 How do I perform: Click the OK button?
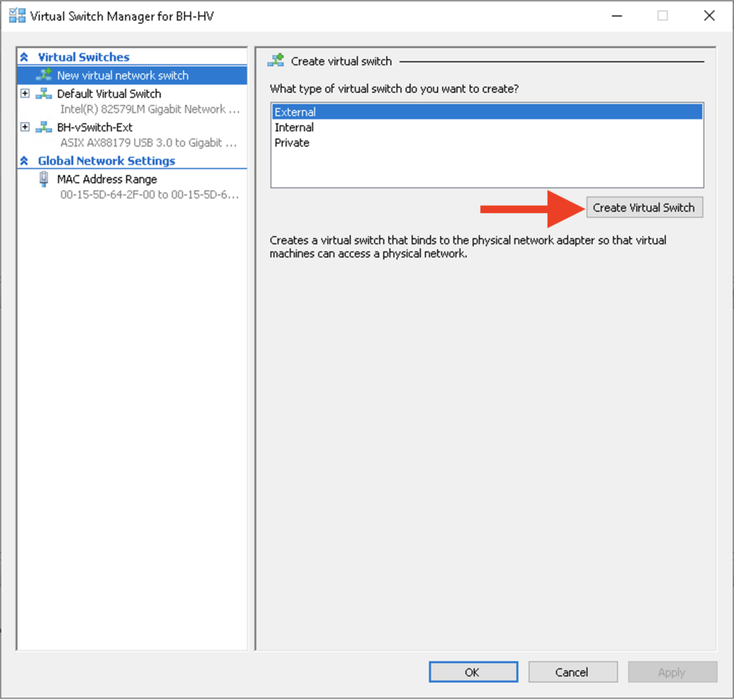point(473,672)
